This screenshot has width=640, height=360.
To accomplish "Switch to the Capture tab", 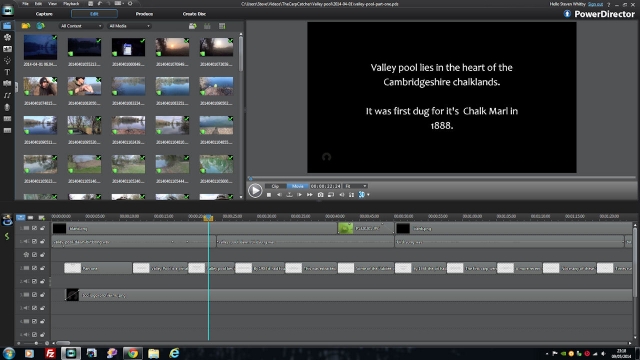I will click(44, 14).
